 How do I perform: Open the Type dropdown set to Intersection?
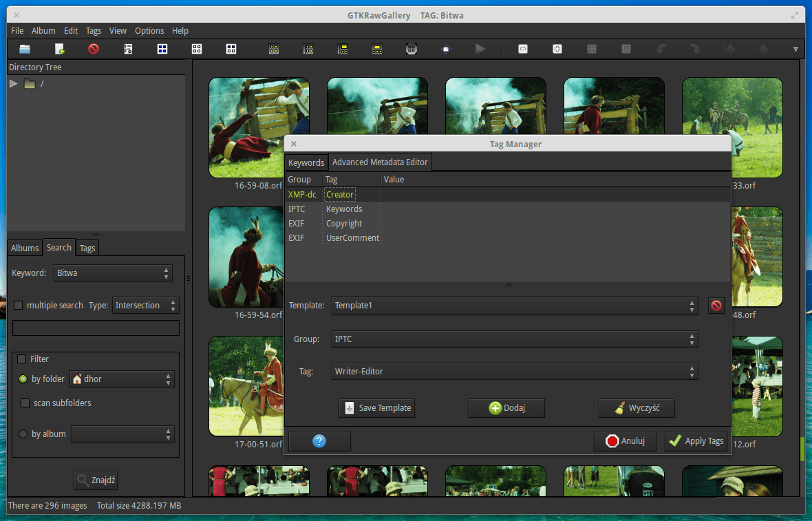(145, 306)
